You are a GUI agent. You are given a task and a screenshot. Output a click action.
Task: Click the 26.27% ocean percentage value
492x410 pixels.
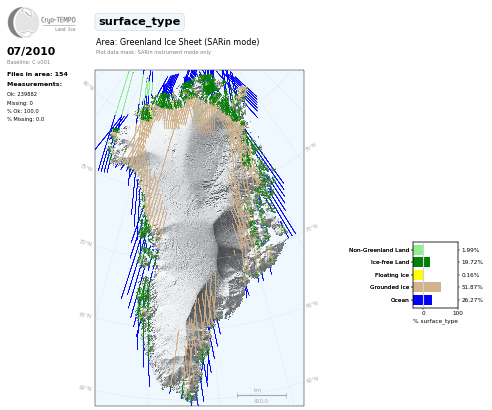tap(472, 300)
